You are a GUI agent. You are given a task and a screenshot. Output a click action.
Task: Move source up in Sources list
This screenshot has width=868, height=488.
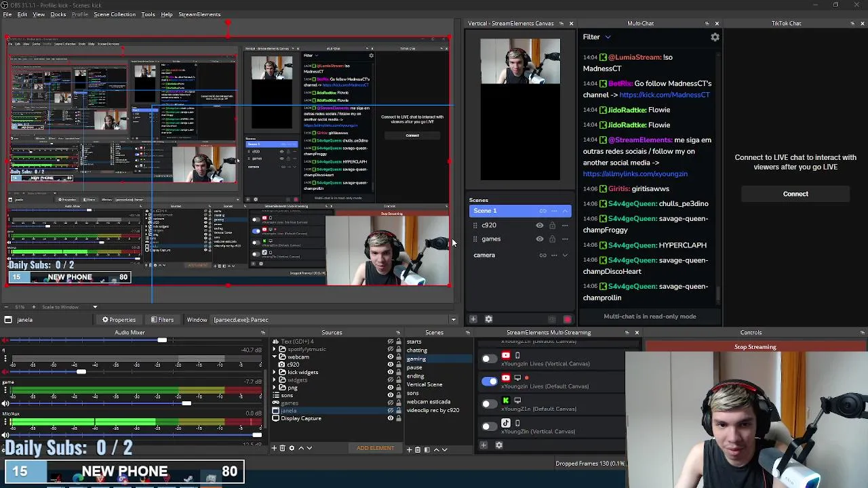[301, 448]
